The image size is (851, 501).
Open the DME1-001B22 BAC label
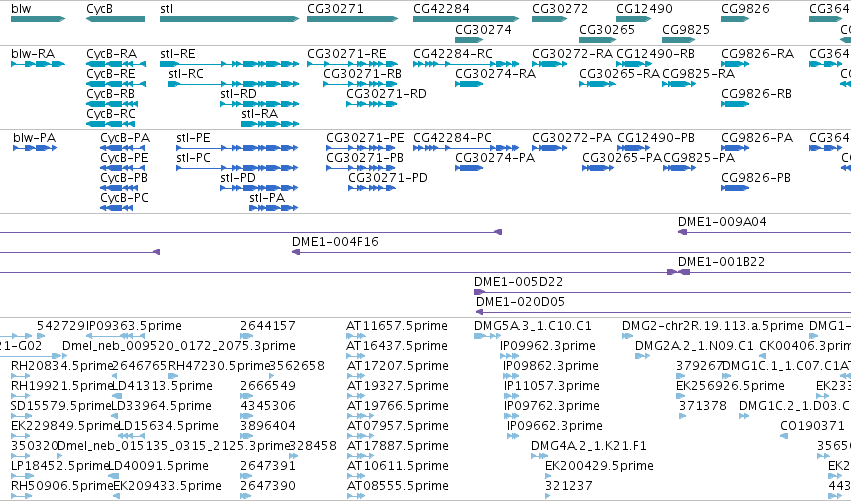click(x=721, y=262)
